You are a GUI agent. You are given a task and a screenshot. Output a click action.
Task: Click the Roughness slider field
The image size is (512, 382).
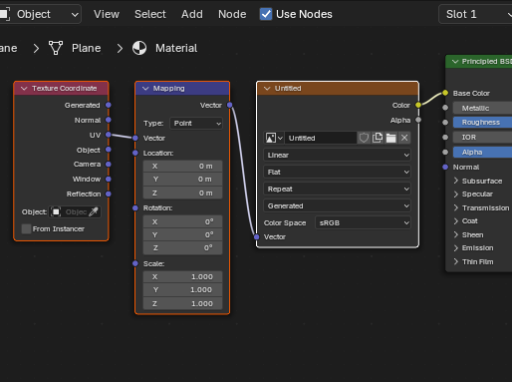click(x=482, y=122)
